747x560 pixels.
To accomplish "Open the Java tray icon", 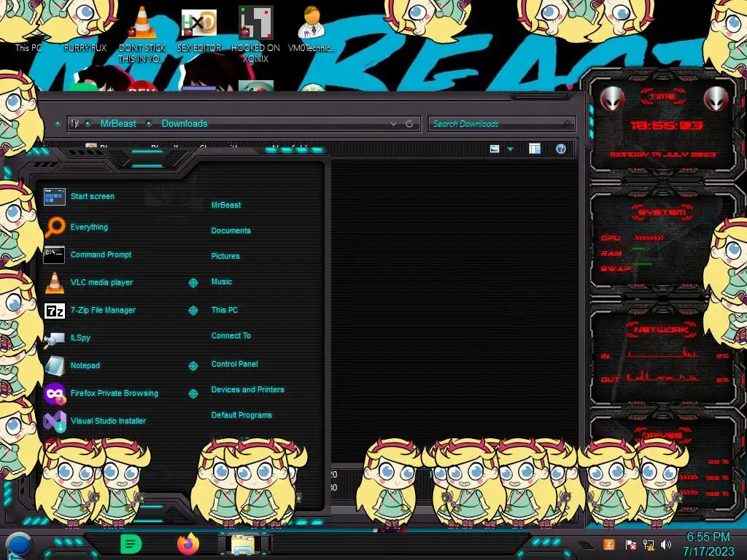I will 609,544.
